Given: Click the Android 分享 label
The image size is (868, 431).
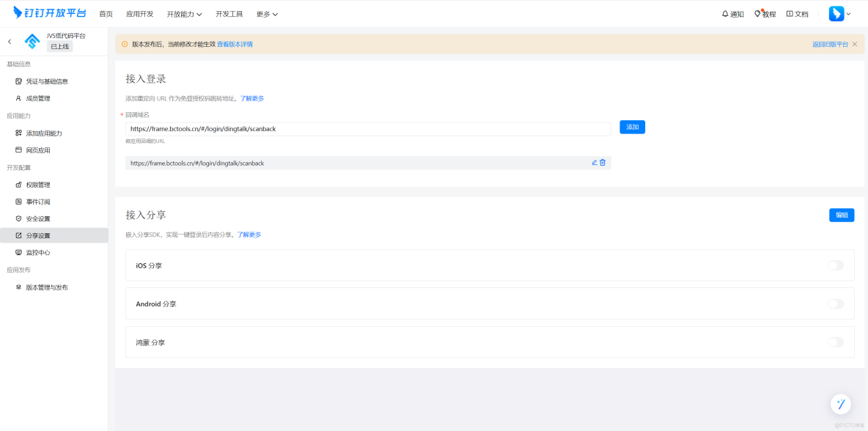Looking at the screenshot, I should pos(156,303).
